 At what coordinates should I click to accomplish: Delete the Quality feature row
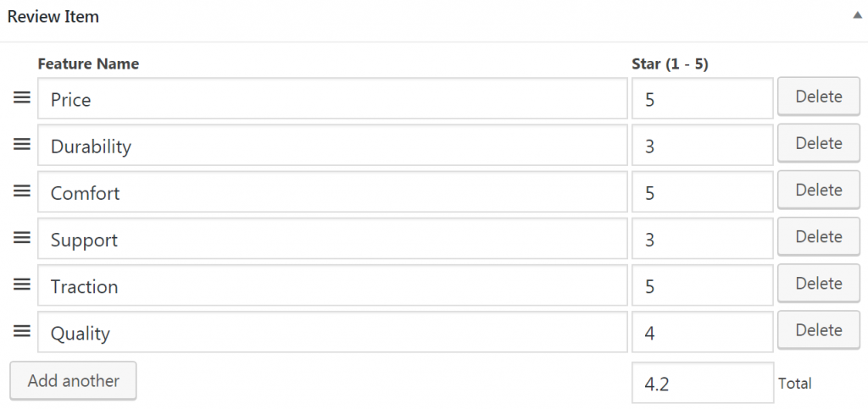pyautogui.click(x=818, y=330)
